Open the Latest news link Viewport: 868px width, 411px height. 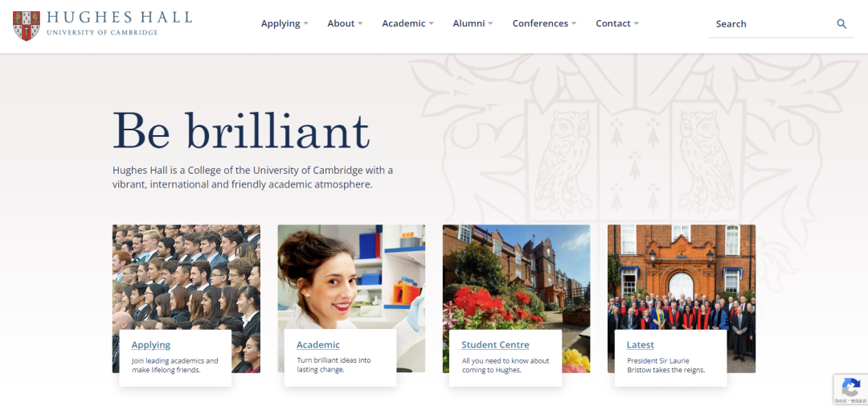click(641, 345)
